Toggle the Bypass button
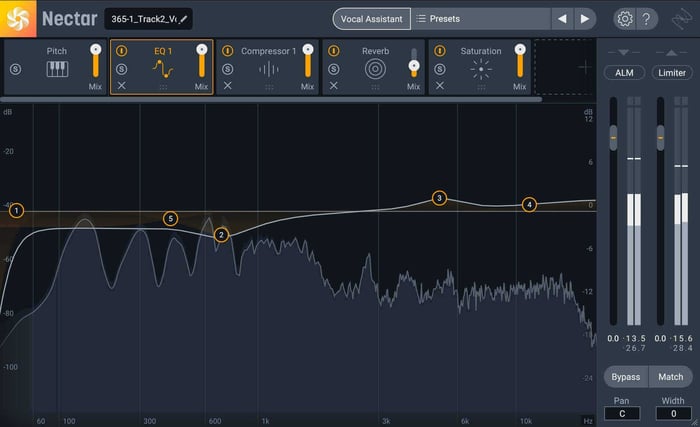700x427 pixels. (x=625, y=377)
